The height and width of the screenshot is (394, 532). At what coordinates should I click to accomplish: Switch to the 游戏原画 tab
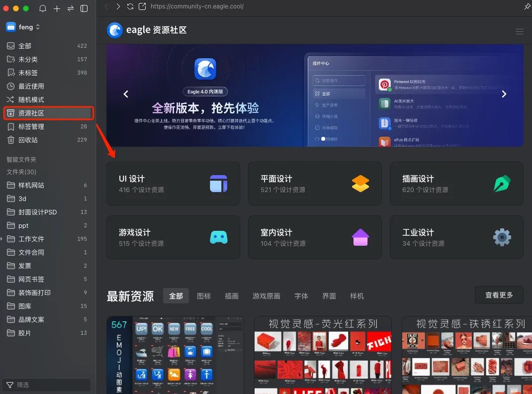[266, 296]
